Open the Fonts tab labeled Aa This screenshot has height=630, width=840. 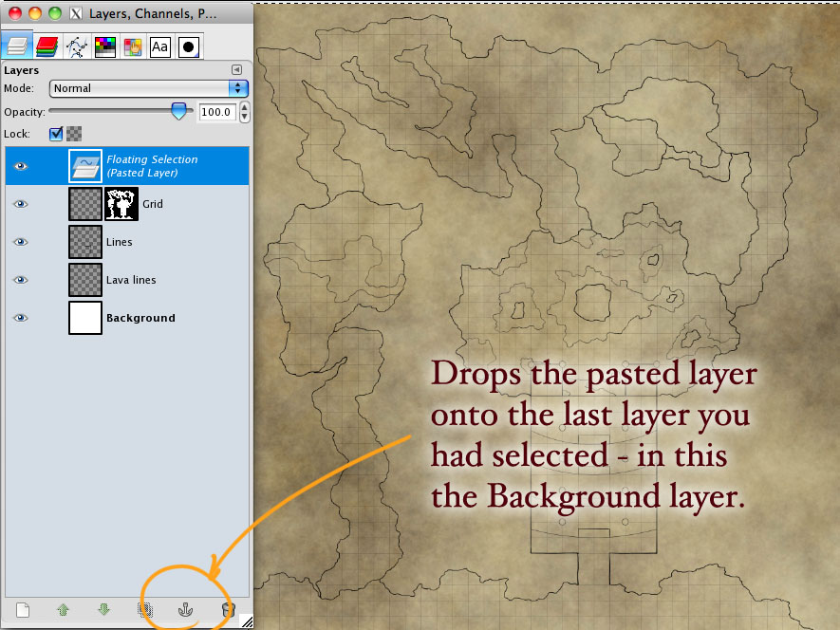pyautogui.click(x=159, y=46)
